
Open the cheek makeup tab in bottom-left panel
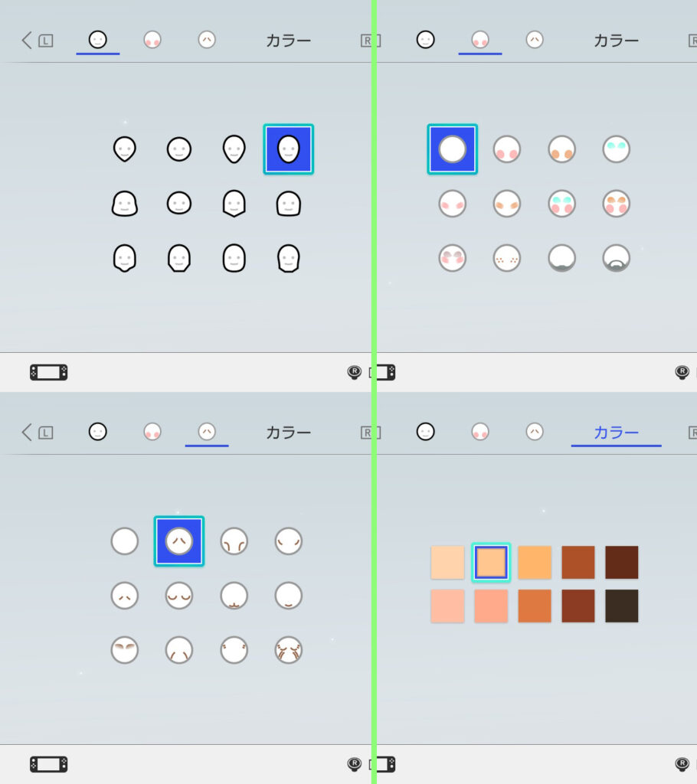click(152, 432)
